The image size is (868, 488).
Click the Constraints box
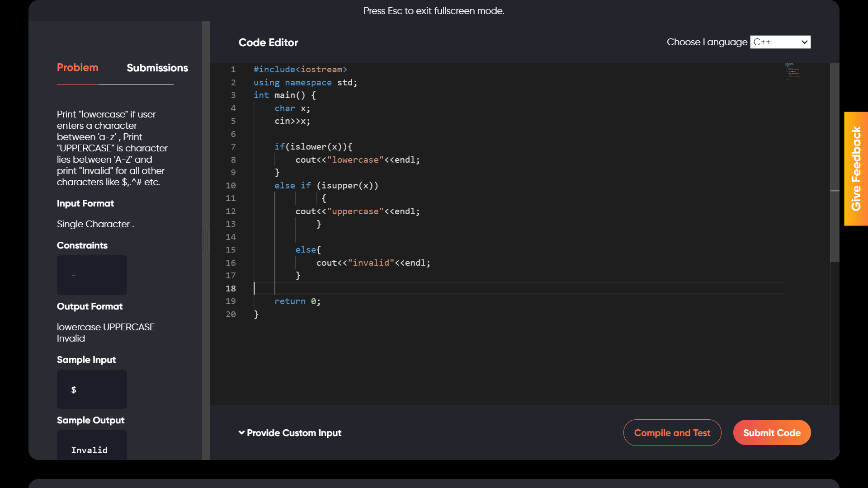[92, 275]
